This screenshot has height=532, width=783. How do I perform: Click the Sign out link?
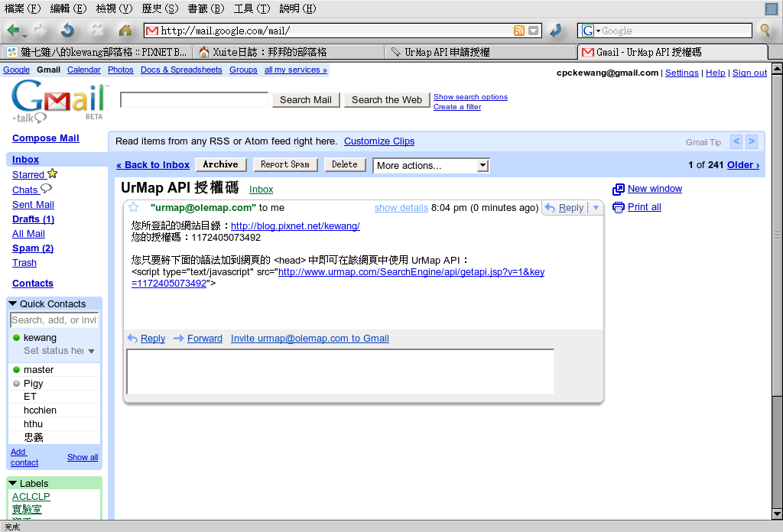point(749,73)
